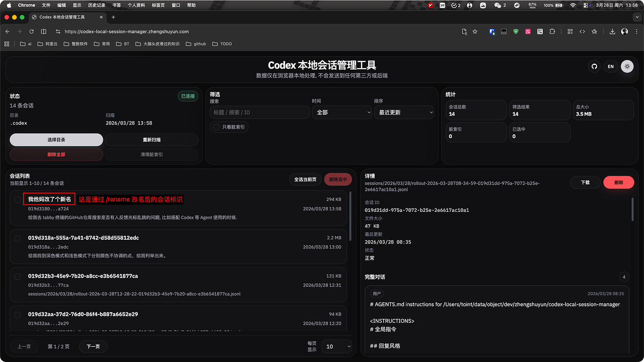Image resolution: width=644 pixels, height=362 pixels.
Task: Bookmark this page with star icon
Action: (475, 32)
